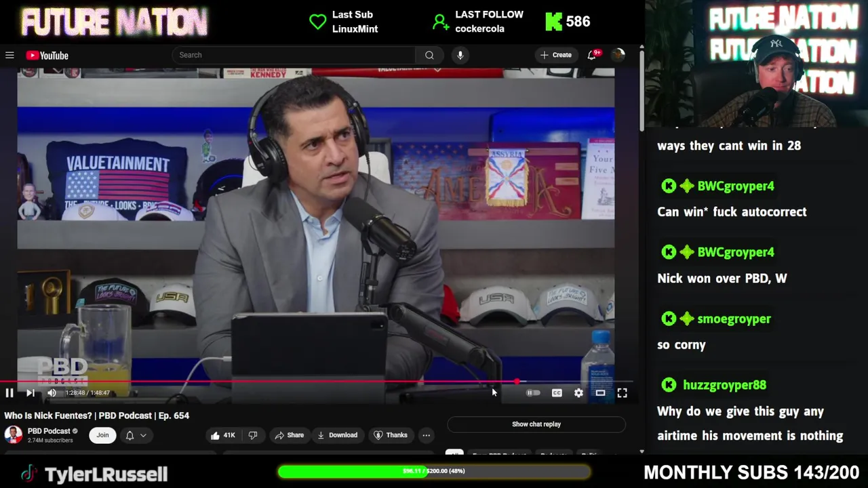This screenshot has width=868, height=488.
Task: Click the TikTok icon by TylerLRussell
Action: click(28, 474)
